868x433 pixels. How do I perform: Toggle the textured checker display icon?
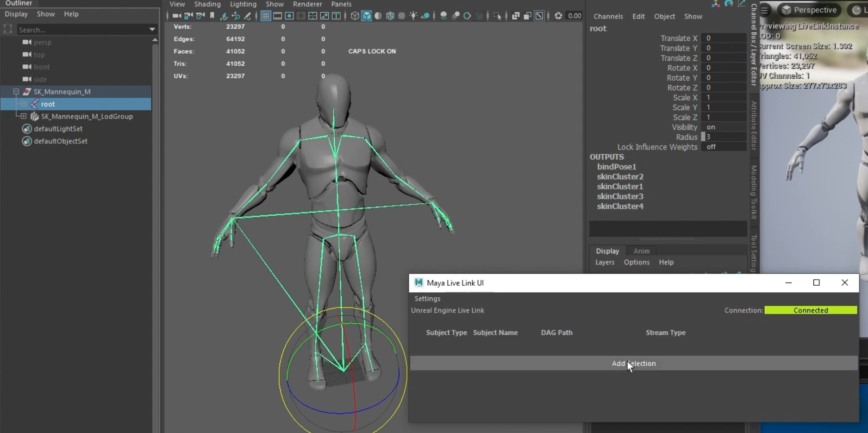pos(402,16)
